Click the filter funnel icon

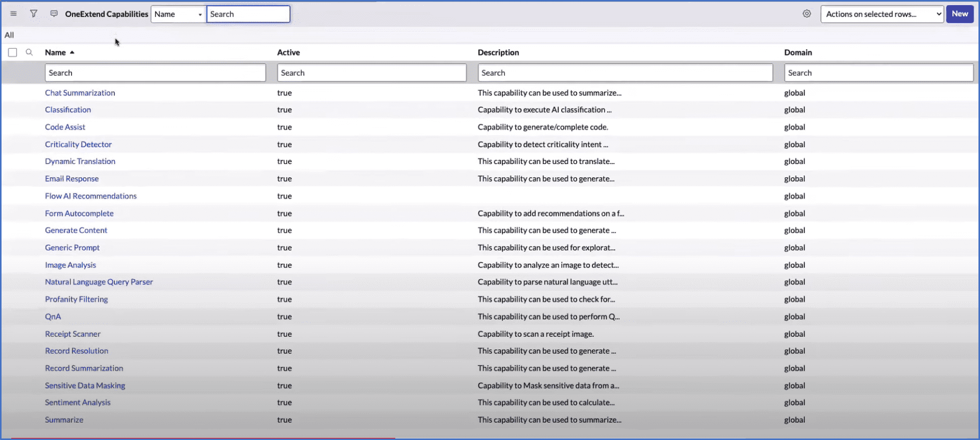(x=34, y=14)
